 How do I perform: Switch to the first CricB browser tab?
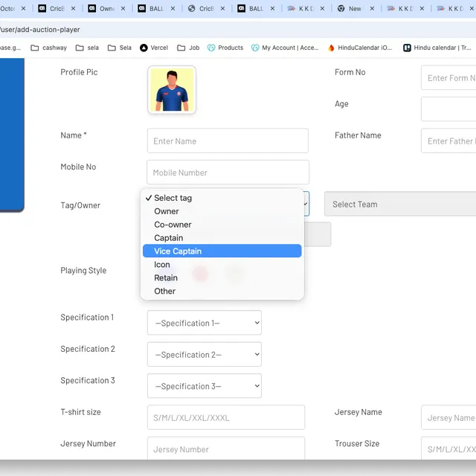tap(57, 8)
